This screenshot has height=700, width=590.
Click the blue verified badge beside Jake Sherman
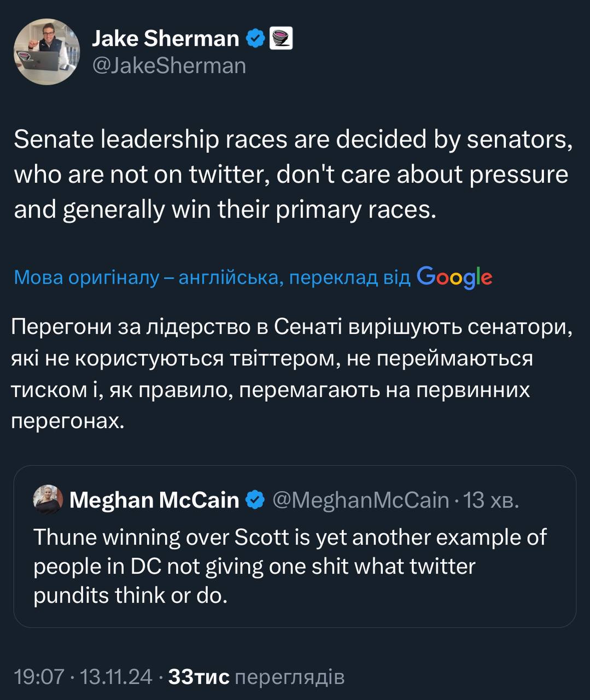(x=255, y=39)
